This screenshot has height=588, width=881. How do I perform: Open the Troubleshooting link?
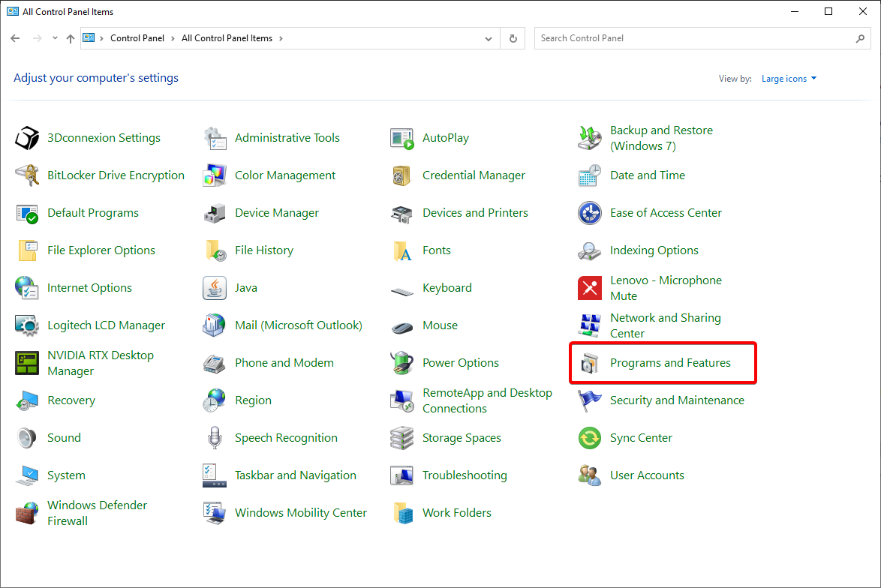point(465,475)
